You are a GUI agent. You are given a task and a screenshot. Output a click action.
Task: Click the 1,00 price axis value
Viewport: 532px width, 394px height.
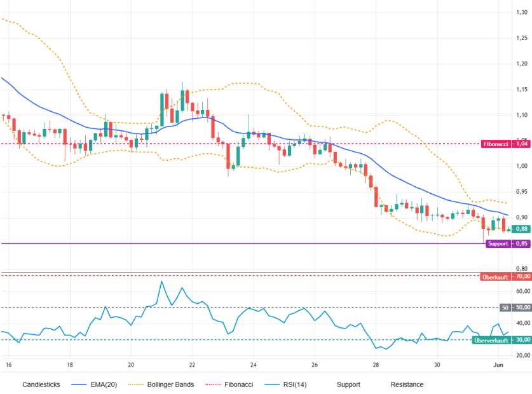(522, 166)
